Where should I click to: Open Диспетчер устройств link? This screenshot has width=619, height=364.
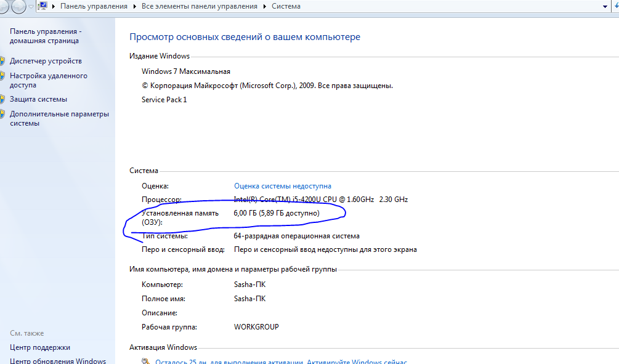coord(46,61)
